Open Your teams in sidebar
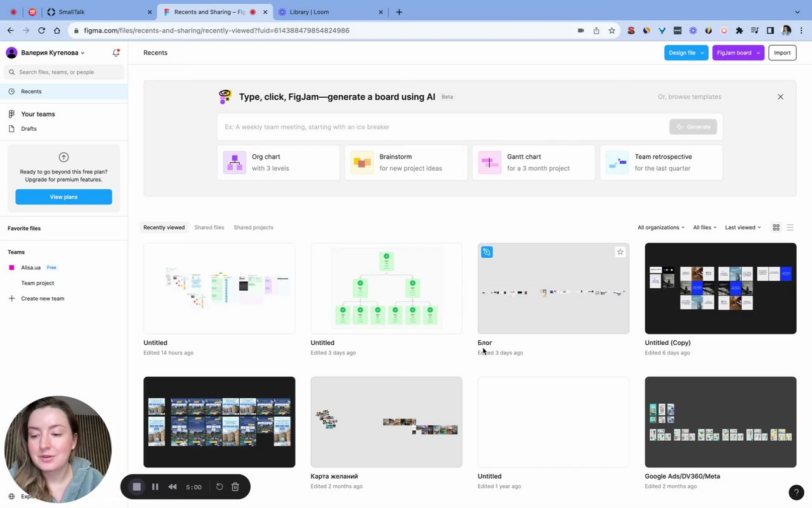This screenshot has height=508, width=812. pyautogui.click(x=38, y=114)
